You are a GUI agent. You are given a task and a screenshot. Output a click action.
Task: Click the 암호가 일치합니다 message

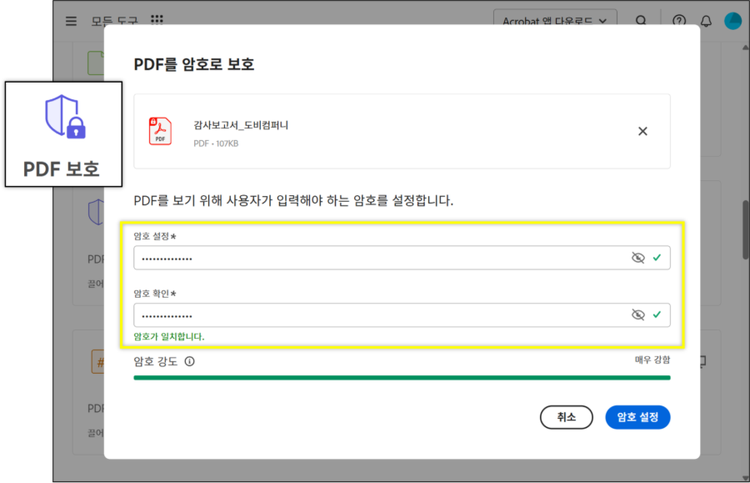(x=169, y=337)
